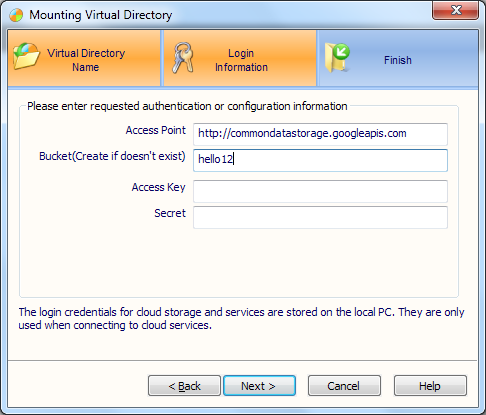Focus the Bucket field containing hello12
This screenshot has height=415, width=486.
click(x=320, y=160)
